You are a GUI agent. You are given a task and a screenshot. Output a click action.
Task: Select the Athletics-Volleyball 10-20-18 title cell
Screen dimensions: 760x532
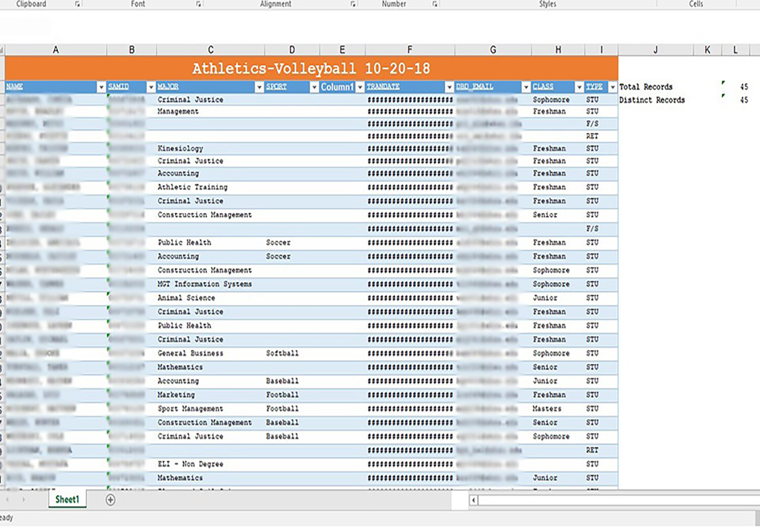[x=311, y=68]
